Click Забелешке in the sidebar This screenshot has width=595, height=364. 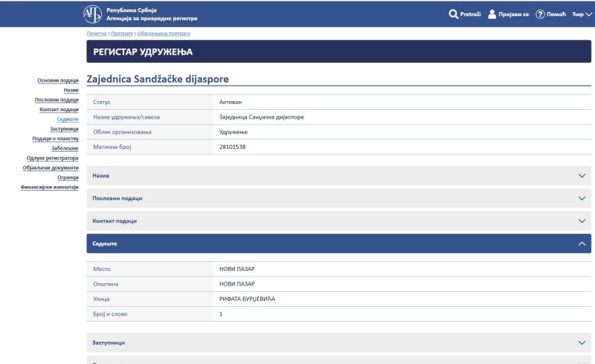tap(65, 148)
